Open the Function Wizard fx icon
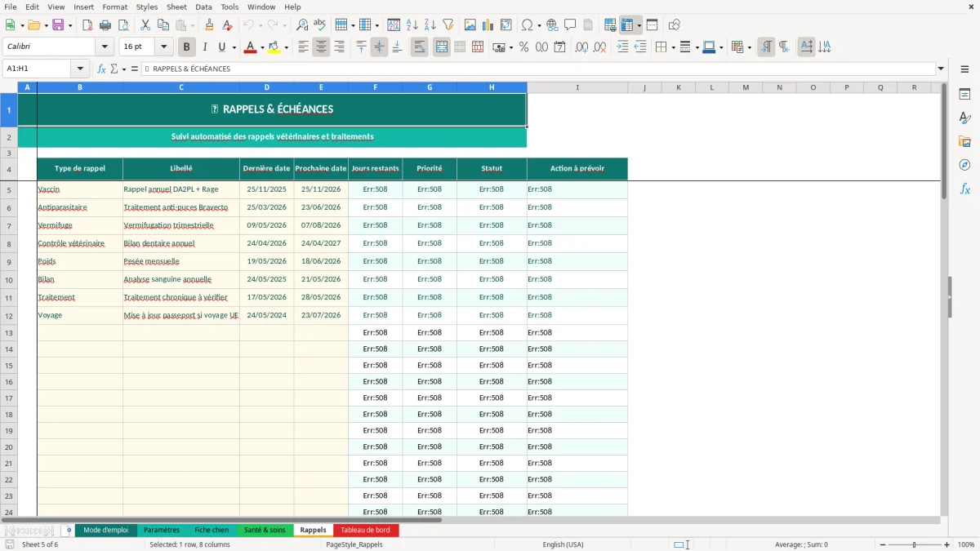980x551 pixels. pos(102,69)
